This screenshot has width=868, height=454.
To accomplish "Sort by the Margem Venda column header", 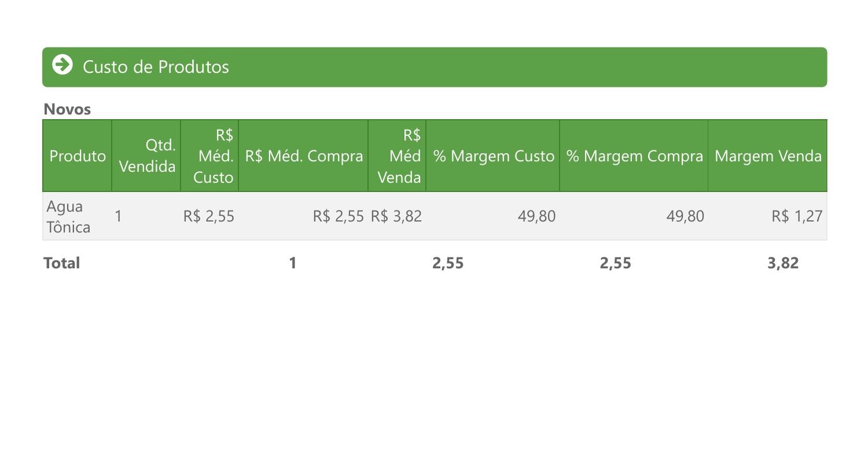I will (x=768, y=156).
